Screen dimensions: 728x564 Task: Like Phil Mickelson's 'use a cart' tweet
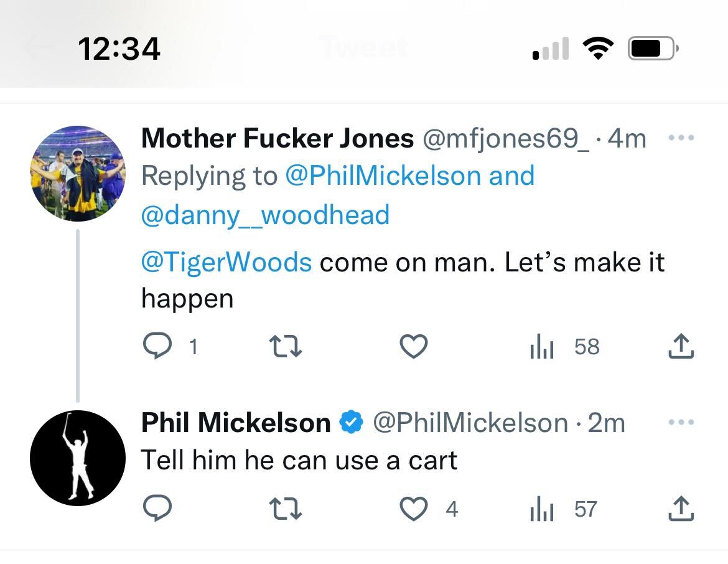pyautogui.click(x=413, y=509)
